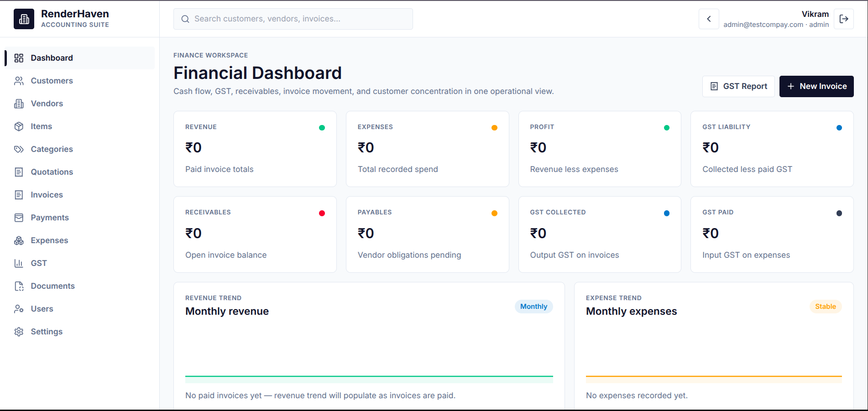Click the 'Paid invoice totals' text
868x411 pixels.
tap(219, 169)
